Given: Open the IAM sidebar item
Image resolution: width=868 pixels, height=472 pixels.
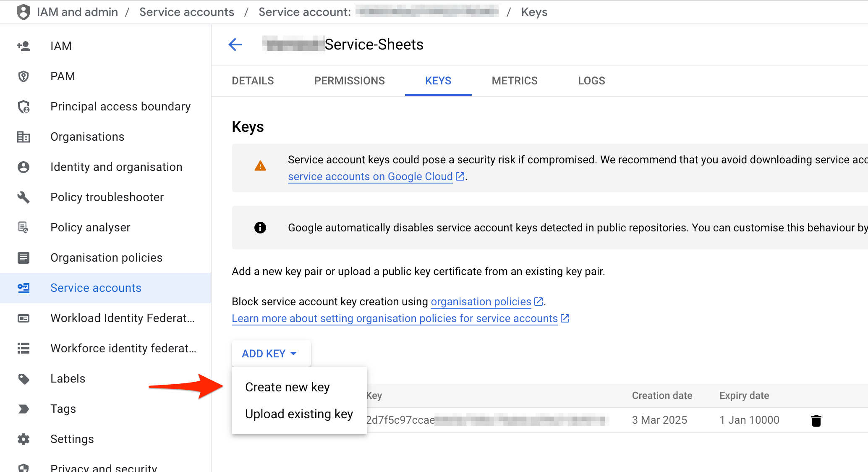Looking at the screenshot, I should (x=105, y=46).
